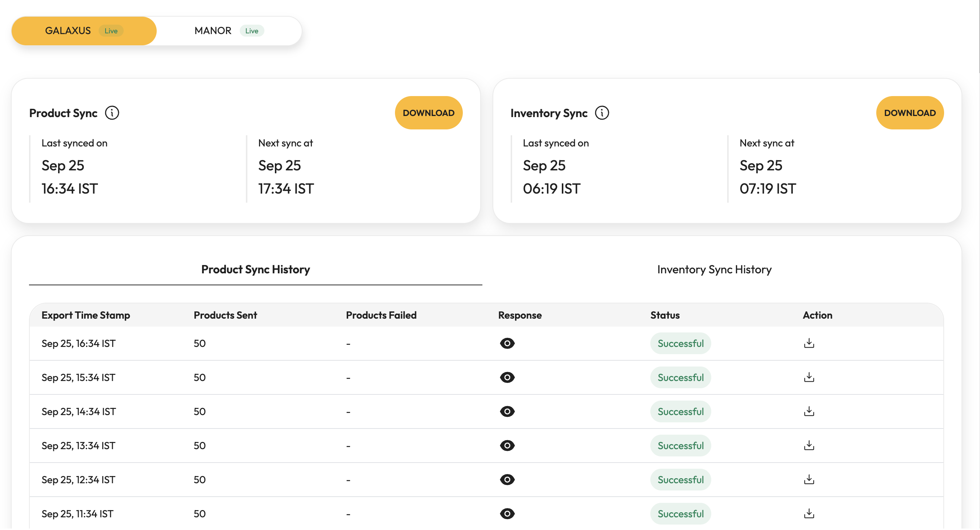Download the 16:34 IST export row

[809, 343]
